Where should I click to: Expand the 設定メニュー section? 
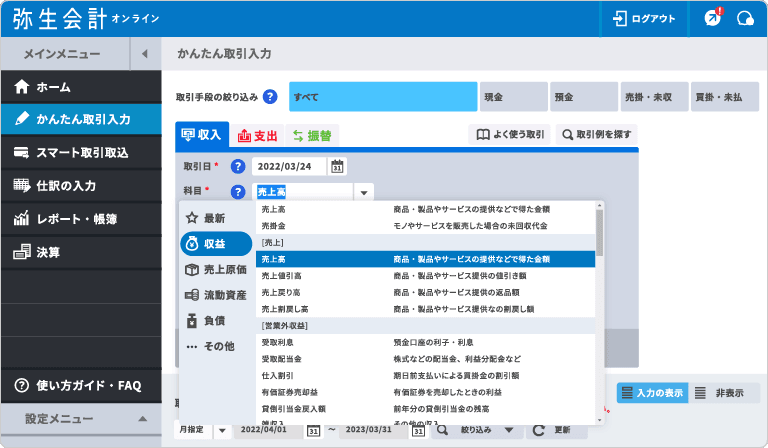tap(81, 419)
